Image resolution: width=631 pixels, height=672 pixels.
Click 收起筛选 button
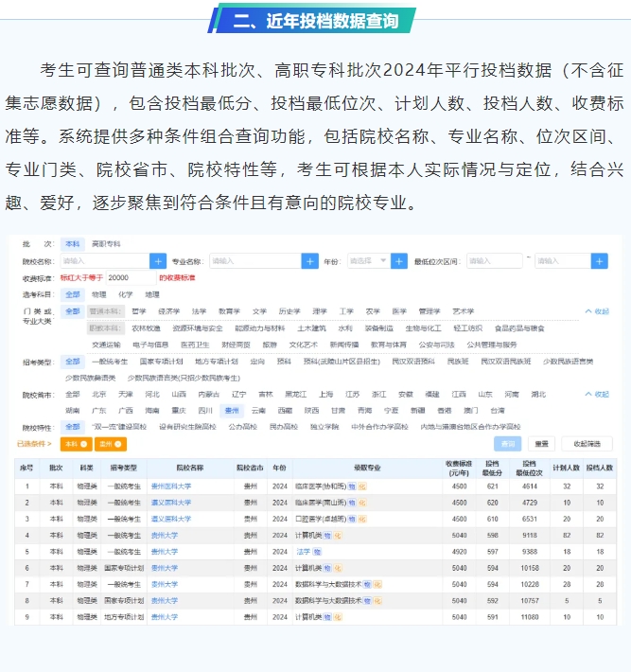[587, 444]
